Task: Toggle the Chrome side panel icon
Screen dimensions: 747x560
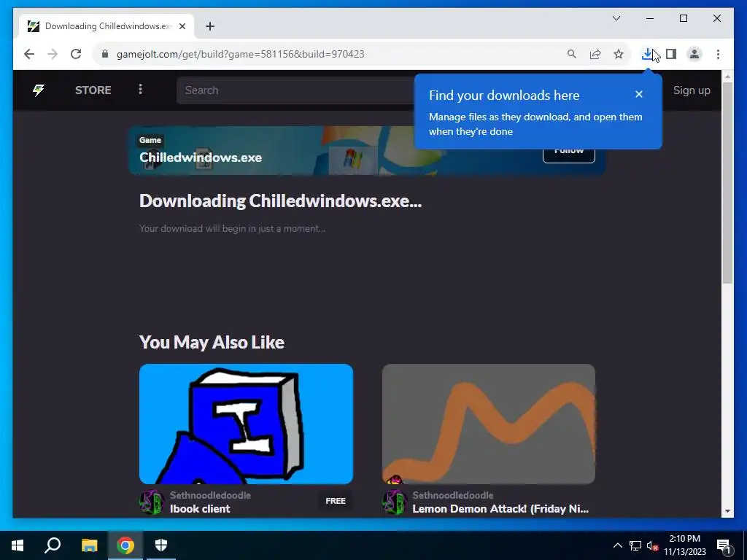Action: (671, 54)
